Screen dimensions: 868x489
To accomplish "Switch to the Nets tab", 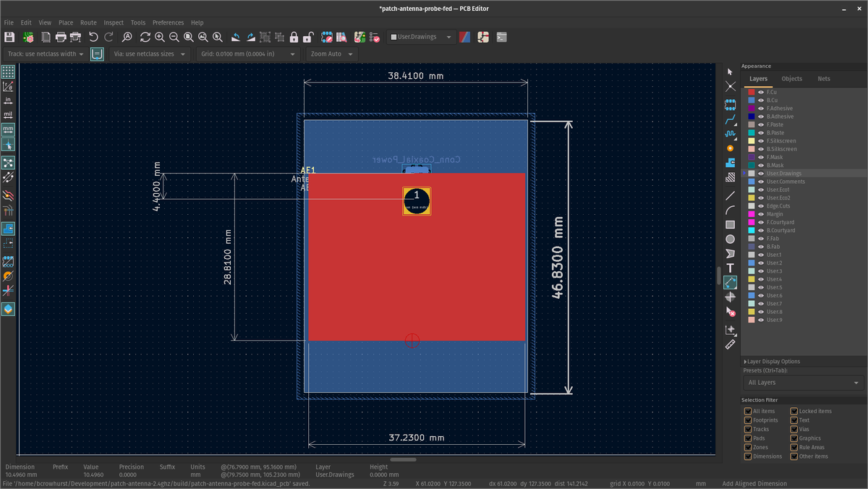I will tap(824, 79).
